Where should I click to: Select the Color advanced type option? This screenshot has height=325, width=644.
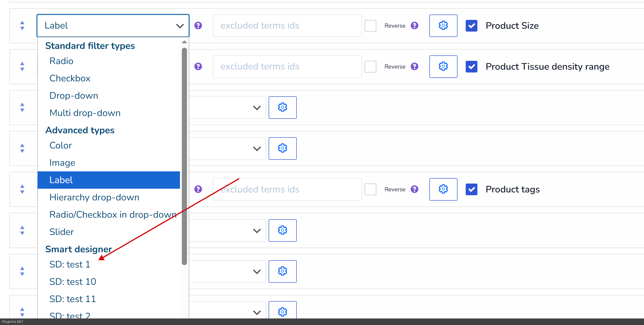point(61,145)
